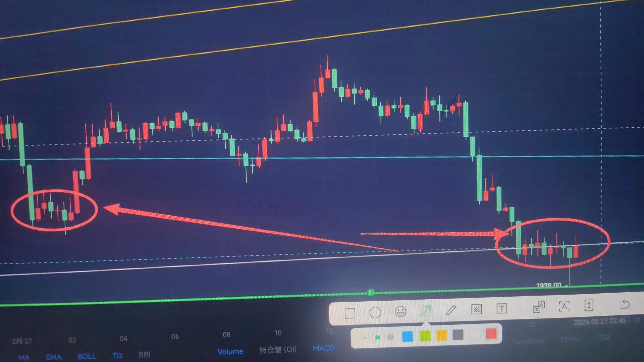Screen dimensions: 644x362
Task: Pick the blue color swatch
Action: click(407, 336)
